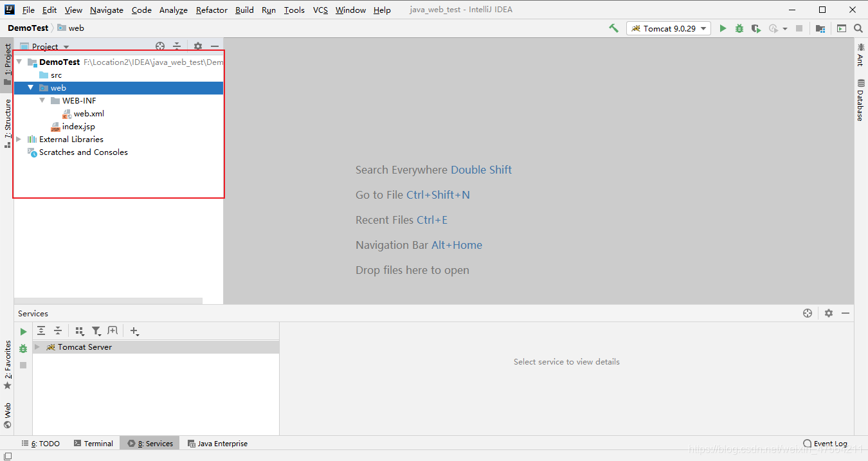Expand the Tomcat Server node arrow
Screen dimensions: 868x461
[x=37, y=347]
